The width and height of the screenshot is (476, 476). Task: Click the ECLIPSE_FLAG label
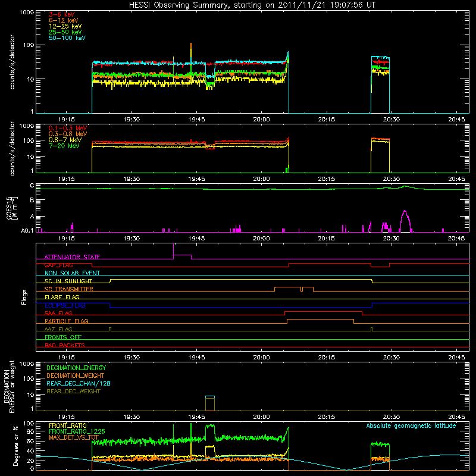click(x=65, y=305)
